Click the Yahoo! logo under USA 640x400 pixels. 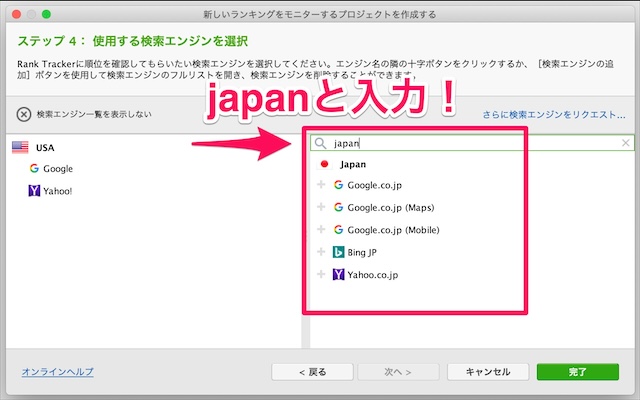[34, 191]
